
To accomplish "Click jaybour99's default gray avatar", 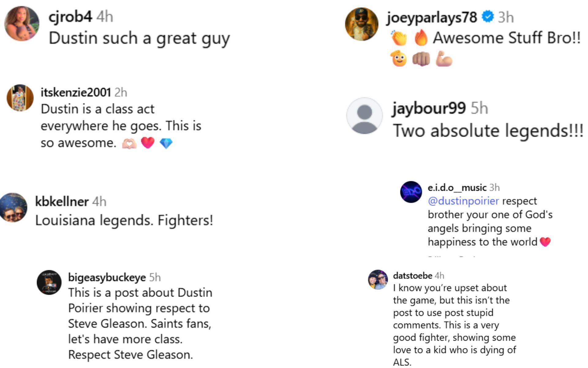I will point(364,116).
